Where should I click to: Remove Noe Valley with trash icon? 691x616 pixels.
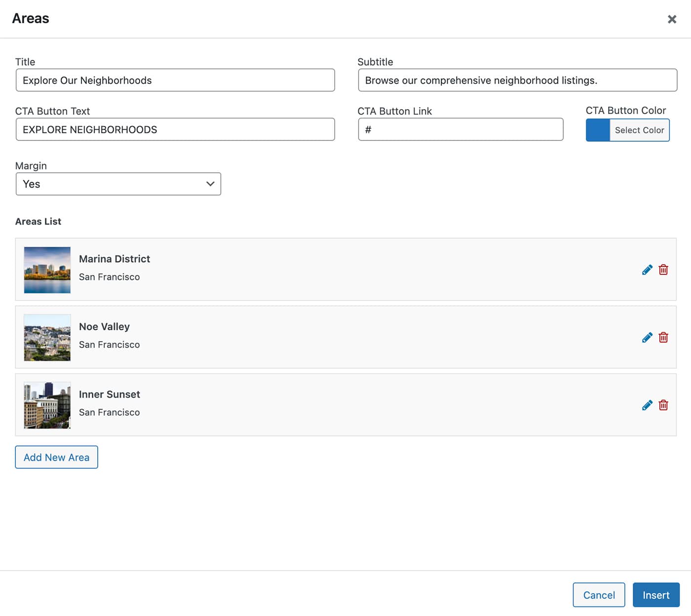coord(663,337)
